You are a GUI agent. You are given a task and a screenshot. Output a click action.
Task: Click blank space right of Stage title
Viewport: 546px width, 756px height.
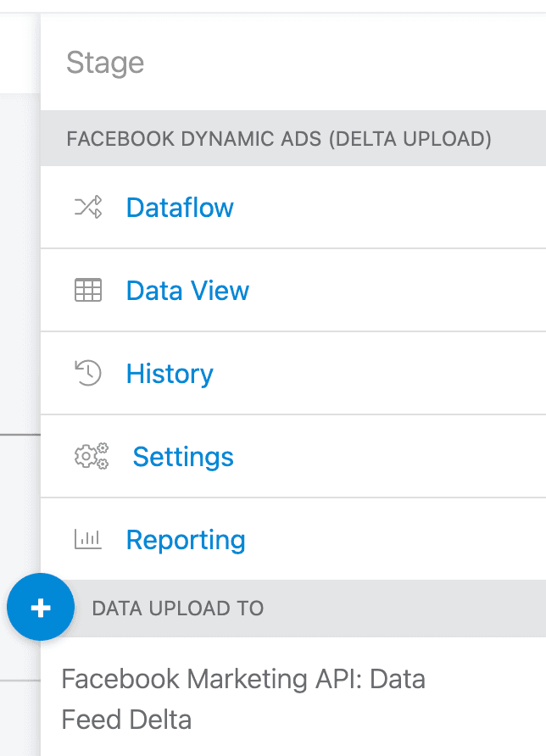coord(356,63)
